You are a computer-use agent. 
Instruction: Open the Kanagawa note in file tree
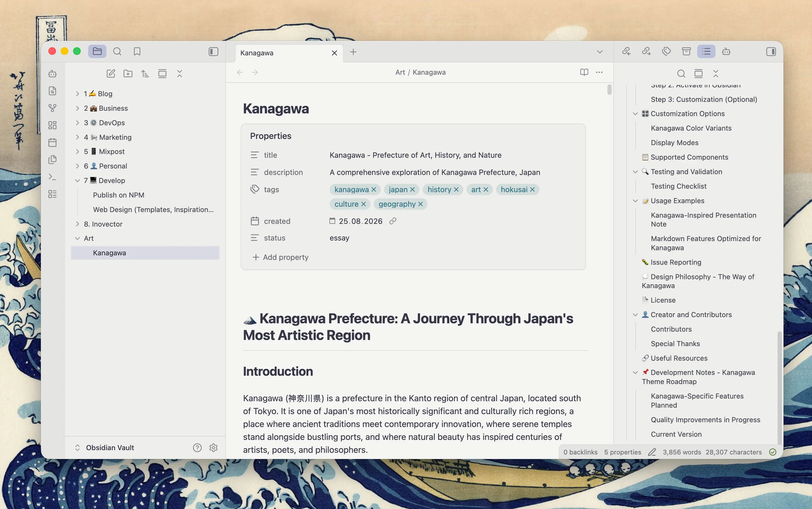coord(145,253)
